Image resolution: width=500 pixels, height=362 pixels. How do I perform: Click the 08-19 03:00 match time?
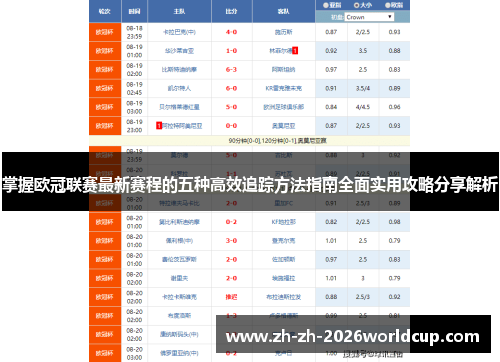tap(134, 107)
